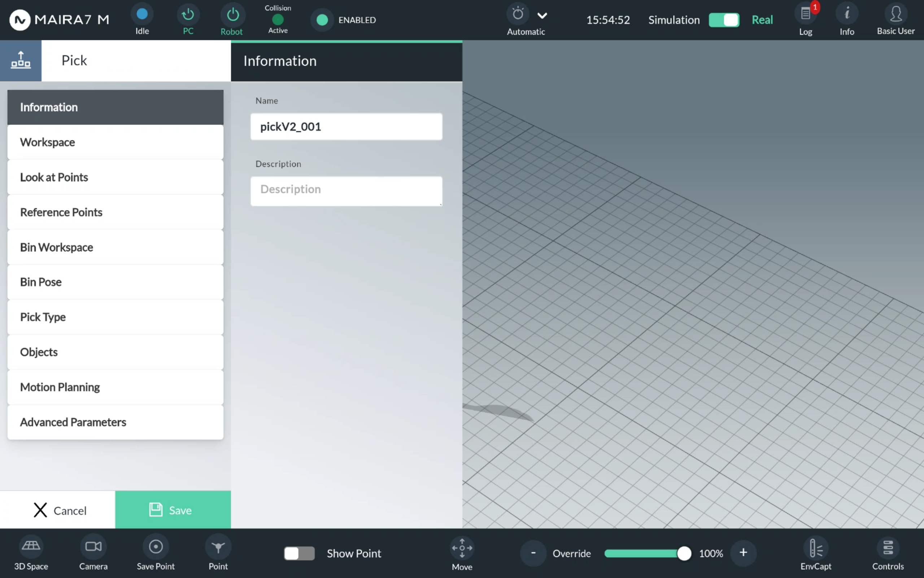
Task: Click the Override speed slider
Action: point(648,553)
